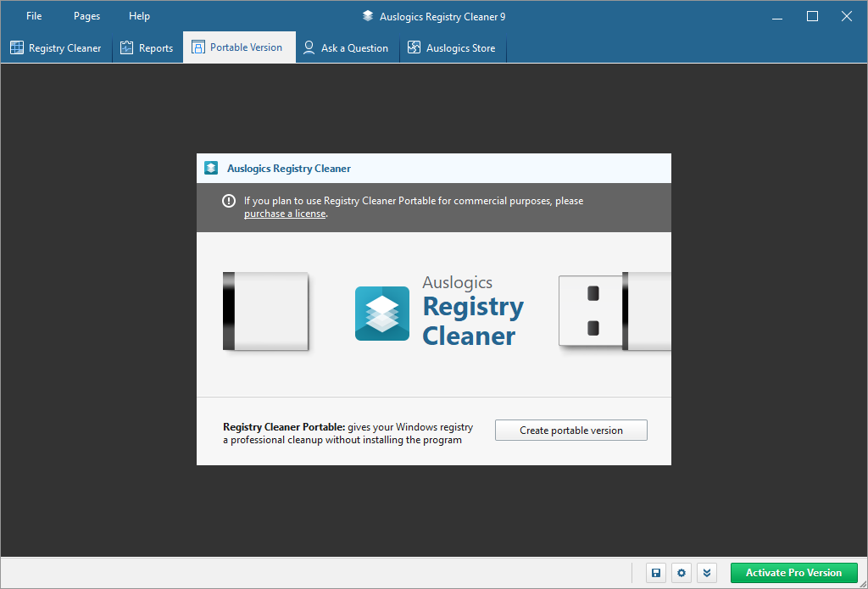Image resolution: width=868 pixels, height=589 pixels.
Task: Click the Registry Cleaner grid icon
Action: point(17,47)
